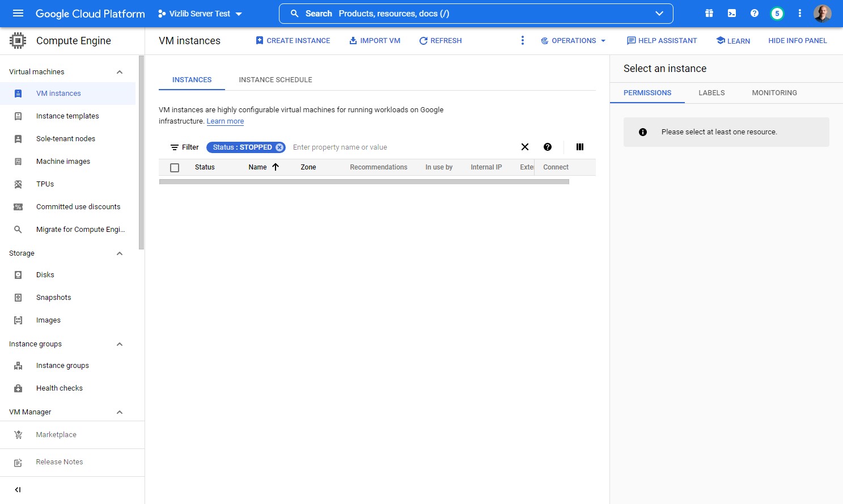
Task: Follow the Learn more link
Action: coord(225,121)
